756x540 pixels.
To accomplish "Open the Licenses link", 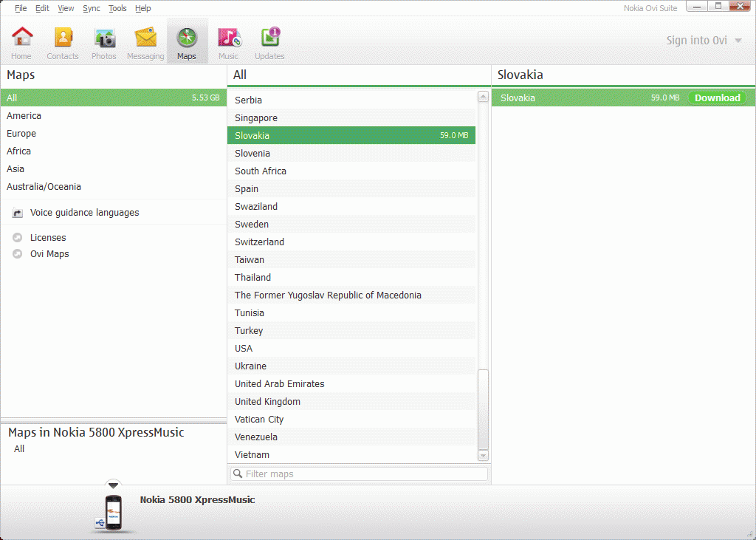I will point(48,238).
